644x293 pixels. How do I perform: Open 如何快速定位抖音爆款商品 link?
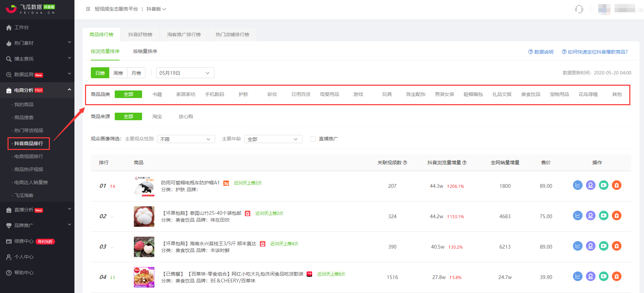pos(595,52)
